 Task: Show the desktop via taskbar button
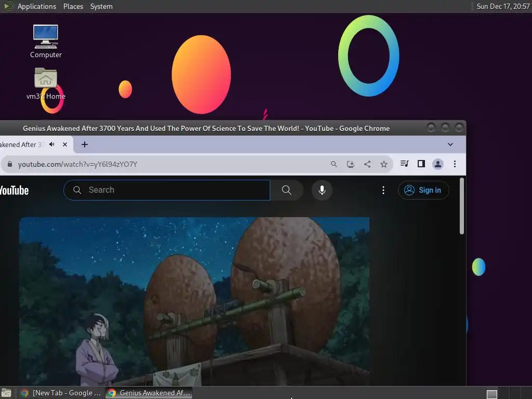tap(6, 393)
